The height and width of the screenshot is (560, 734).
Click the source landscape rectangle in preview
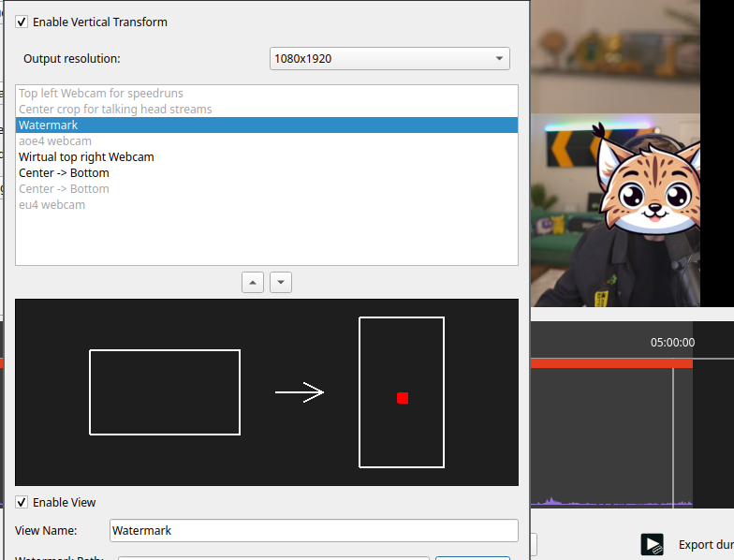(165, 392)
